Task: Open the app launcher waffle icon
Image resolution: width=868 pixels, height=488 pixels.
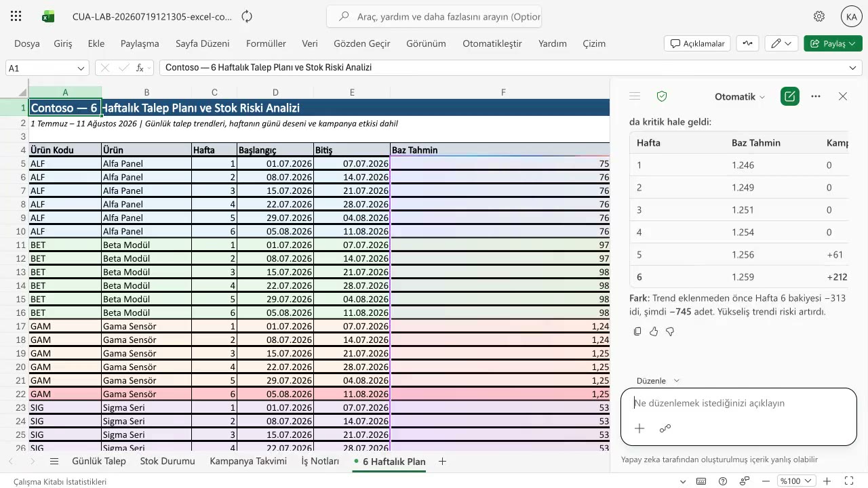Action: click(16, 16)
